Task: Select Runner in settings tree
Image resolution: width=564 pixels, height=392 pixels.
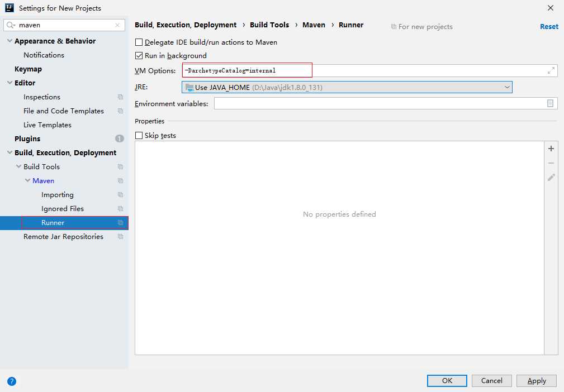Action: (53, 223)
